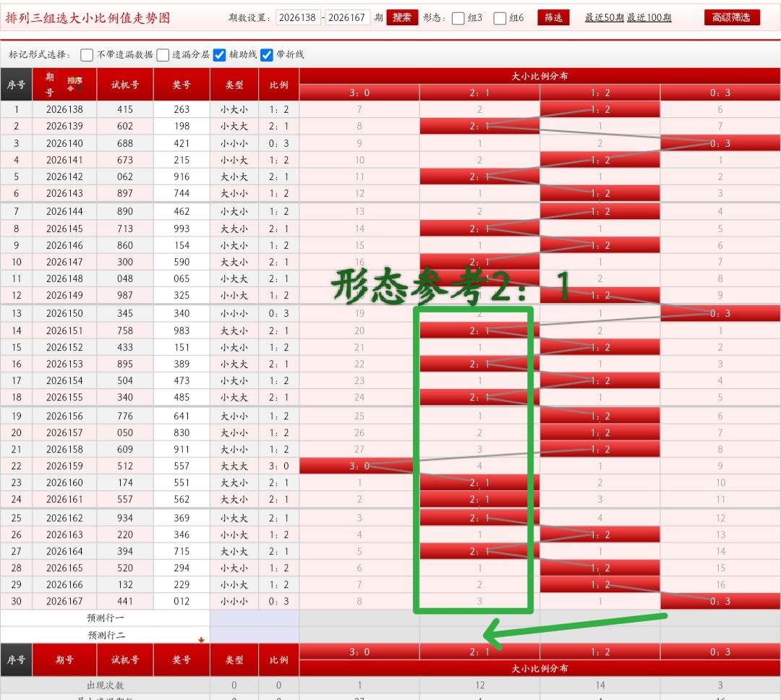Click the 类型 column header at top
This screenshot has width=781, height=700.
click(234, 85)
